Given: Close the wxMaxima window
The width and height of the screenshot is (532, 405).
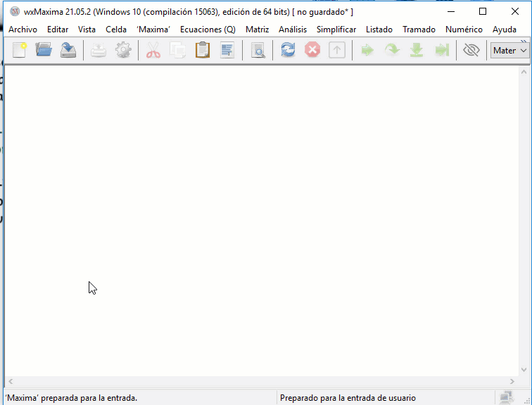Looking at the screenshot, I should point(514,11).
